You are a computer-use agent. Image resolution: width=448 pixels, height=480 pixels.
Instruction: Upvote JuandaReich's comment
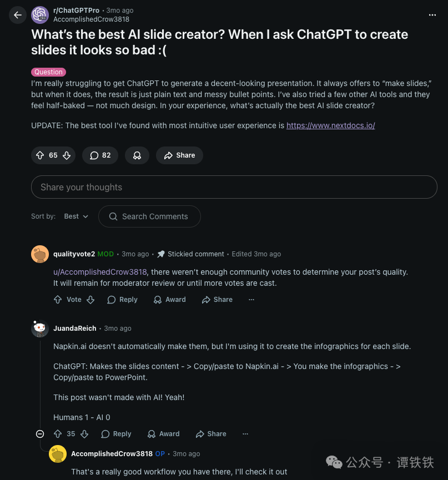coord(58,434)
